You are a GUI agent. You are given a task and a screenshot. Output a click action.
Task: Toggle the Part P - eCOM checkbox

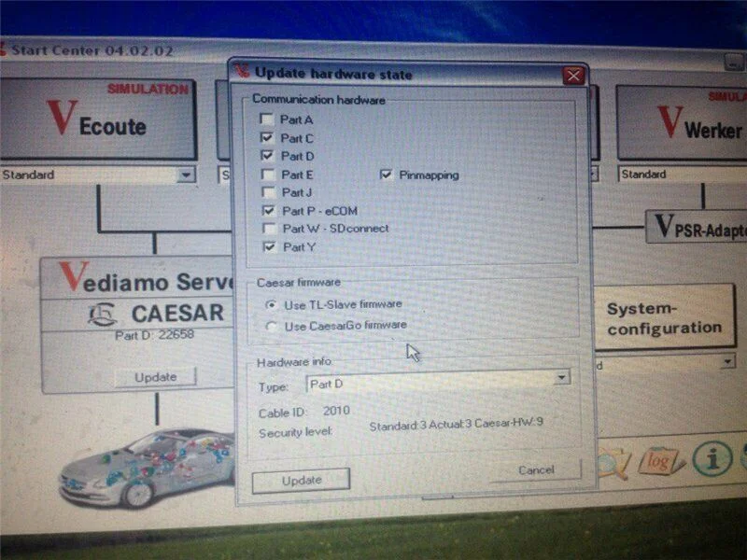pos(269,211)
